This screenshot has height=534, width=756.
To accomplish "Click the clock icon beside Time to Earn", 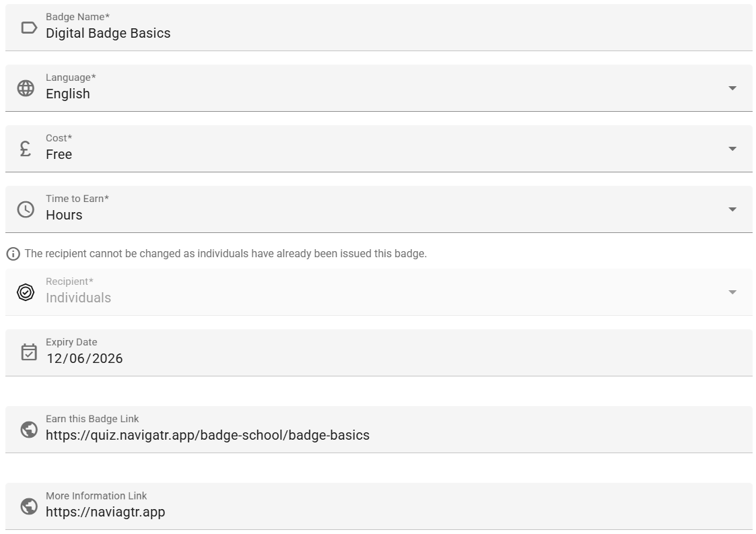I will [26, 209].
